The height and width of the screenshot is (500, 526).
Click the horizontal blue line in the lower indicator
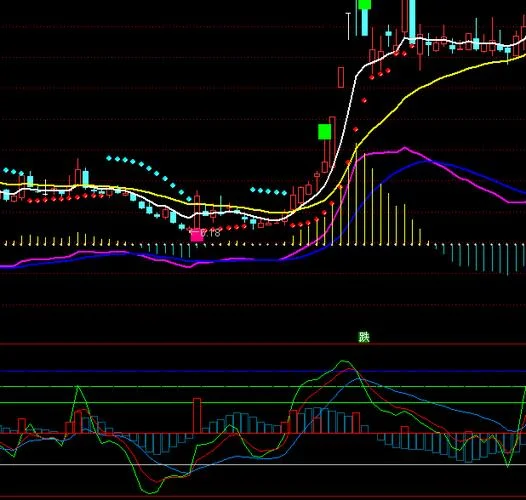263,371
